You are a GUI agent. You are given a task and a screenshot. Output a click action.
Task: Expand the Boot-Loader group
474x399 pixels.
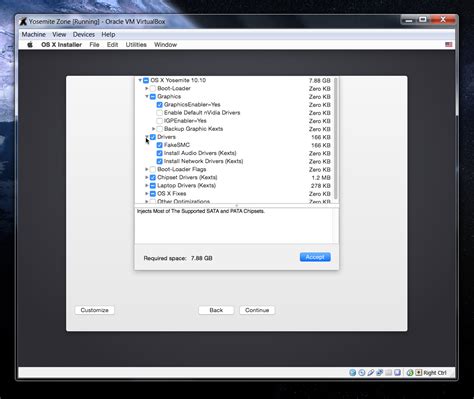click(147, 88)
